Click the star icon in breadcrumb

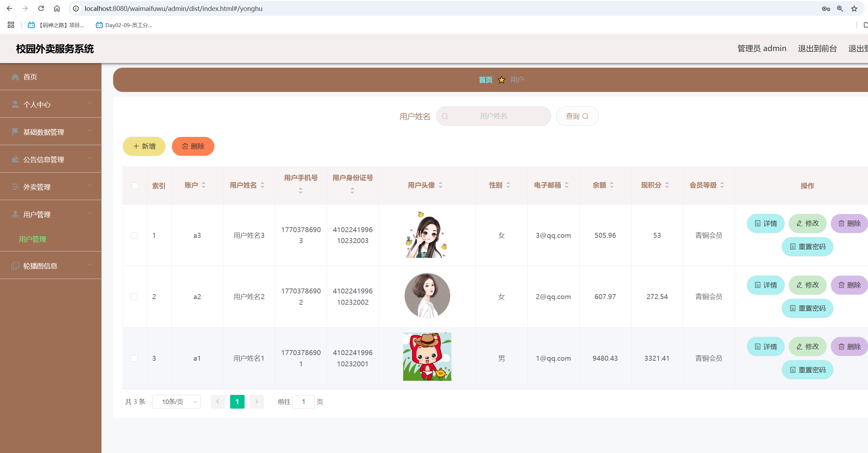(x=501, y=80)
